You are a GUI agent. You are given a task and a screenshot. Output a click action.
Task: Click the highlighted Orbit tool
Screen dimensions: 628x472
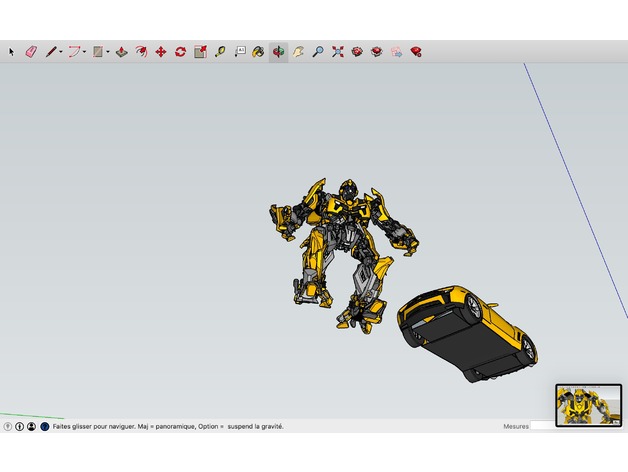[x=278, y=52]
